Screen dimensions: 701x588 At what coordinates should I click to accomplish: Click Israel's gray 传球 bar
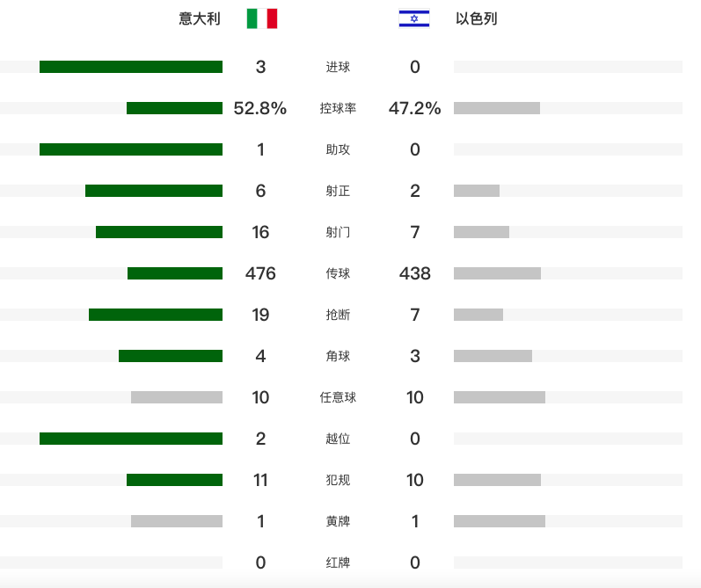[497, 273]
